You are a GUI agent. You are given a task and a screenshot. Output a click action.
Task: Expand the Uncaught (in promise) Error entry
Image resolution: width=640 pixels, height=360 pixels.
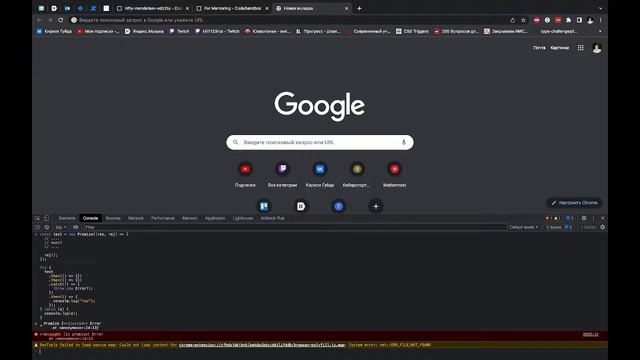coord(41,334)
